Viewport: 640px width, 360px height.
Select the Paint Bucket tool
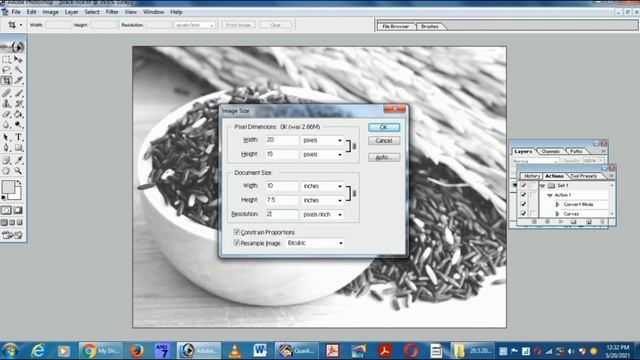click(18, 114)
